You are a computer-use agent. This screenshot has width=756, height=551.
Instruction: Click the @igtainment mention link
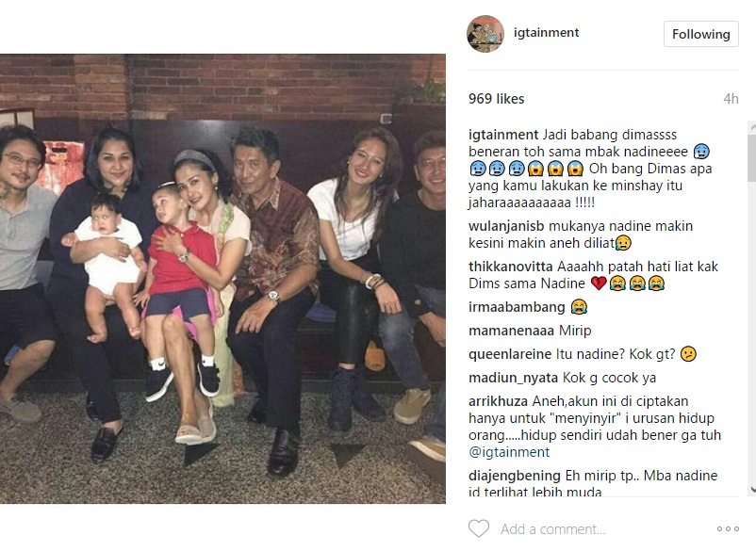click(509, 452)
